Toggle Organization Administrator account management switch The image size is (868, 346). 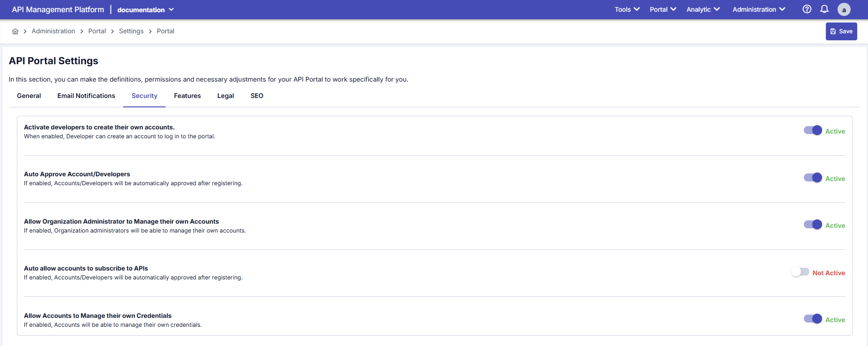pos(813,225)
